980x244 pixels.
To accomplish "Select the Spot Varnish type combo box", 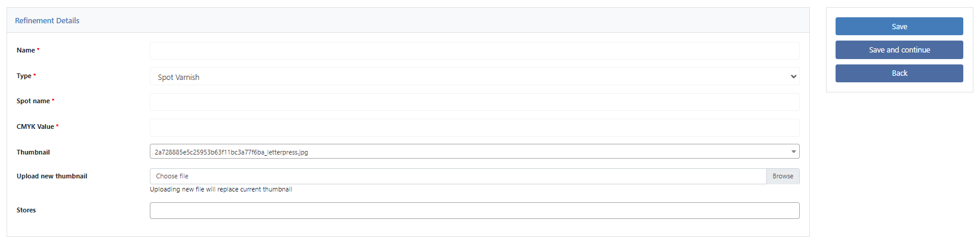I will (x=474, y=76).
